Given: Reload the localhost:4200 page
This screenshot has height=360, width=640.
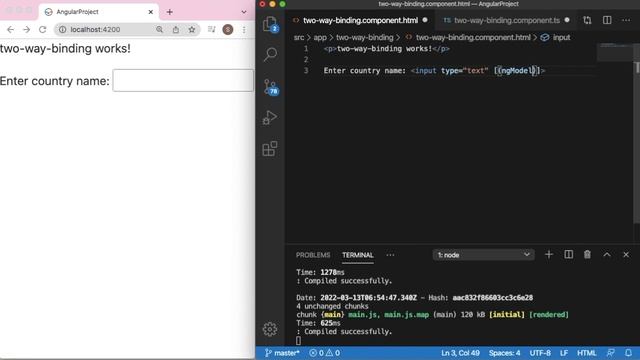Looking at the screenshot, I should tap(42, 29).
